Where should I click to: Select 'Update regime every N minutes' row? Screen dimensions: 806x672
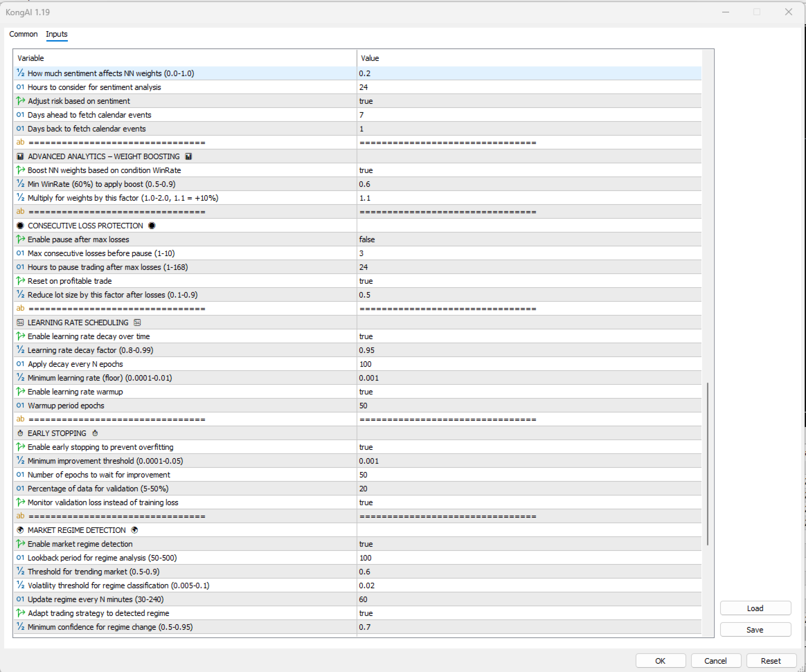[358, 599]
